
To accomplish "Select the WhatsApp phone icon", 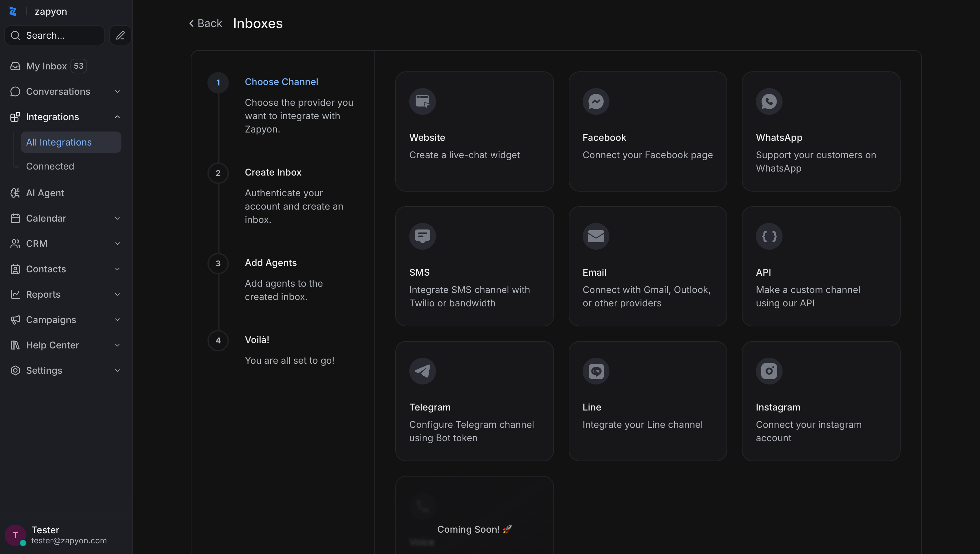I will pyautogui.click(x=769, y=101).
